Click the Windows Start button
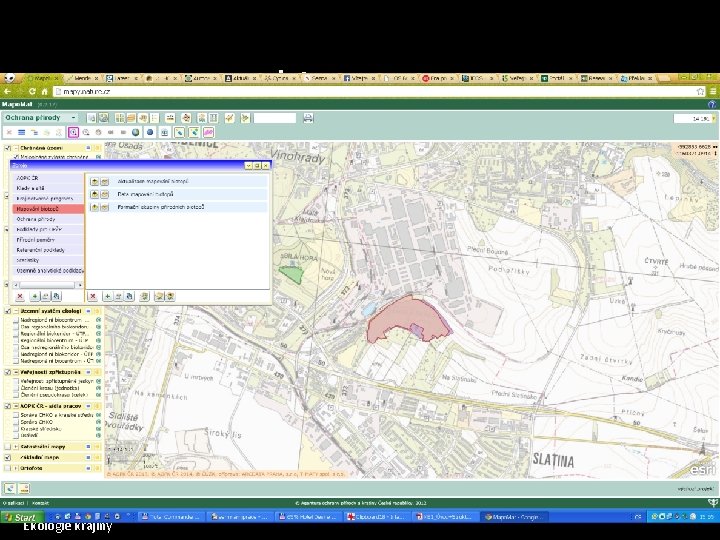The image size is (720, 540). pyautogui.click(x=20, y=518)
